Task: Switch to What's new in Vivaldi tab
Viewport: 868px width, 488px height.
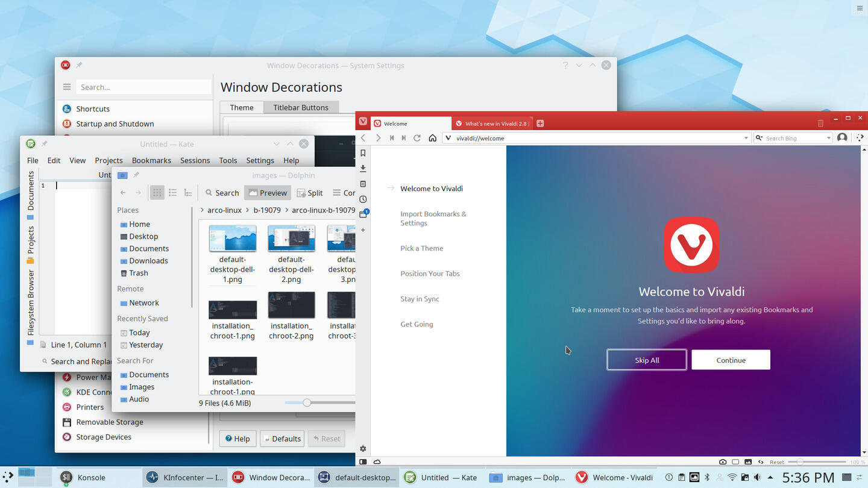Action: tap(492, 124)
